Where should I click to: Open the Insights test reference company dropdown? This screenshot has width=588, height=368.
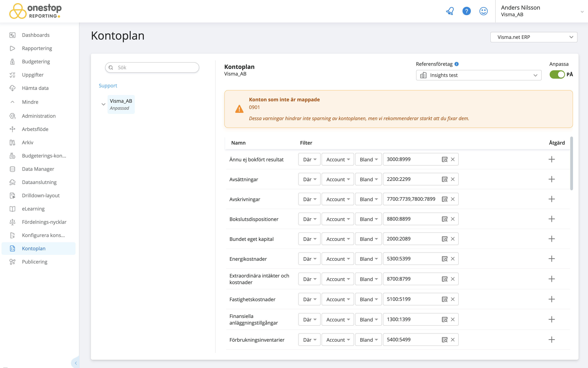[478, 75]
